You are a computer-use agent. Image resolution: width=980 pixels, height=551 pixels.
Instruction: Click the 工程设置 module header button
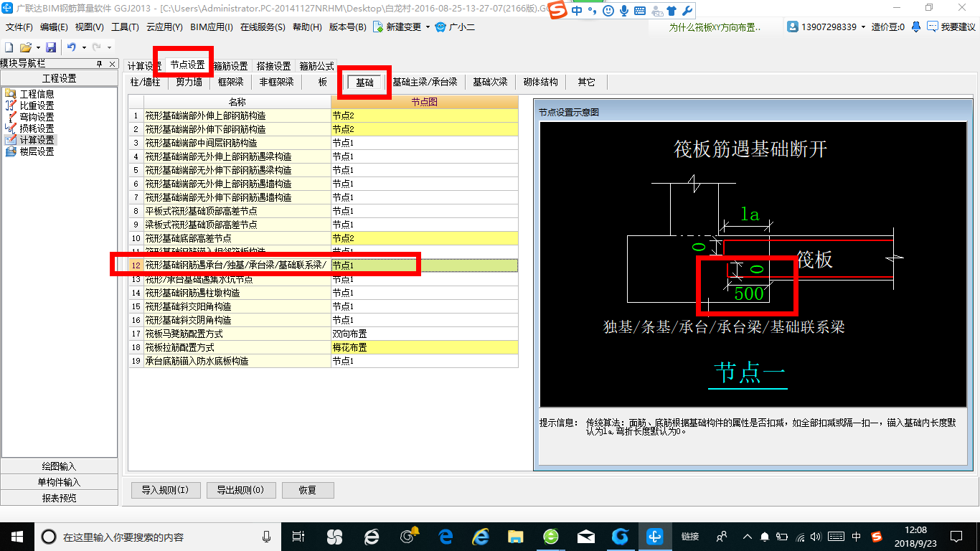(x=59, y=79)
